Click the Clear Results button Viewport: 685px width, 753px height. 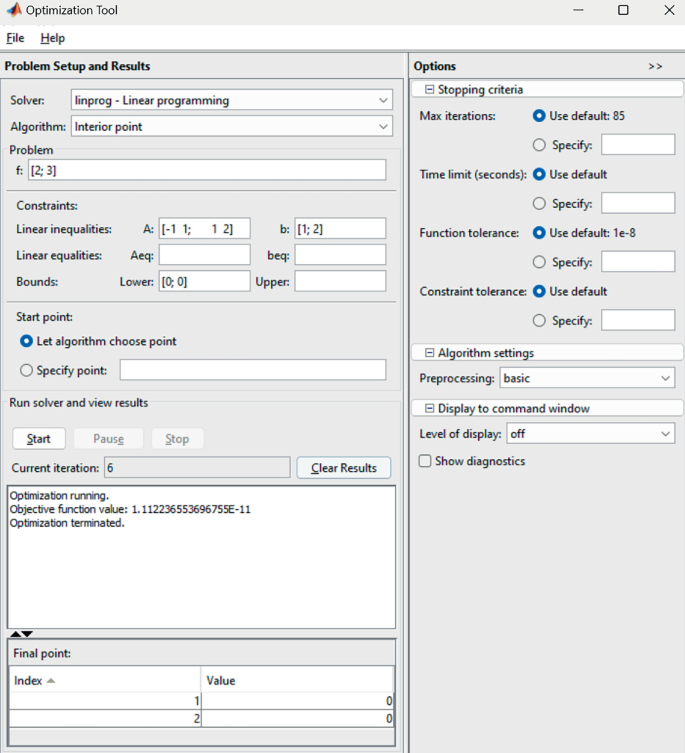click(343, 468)
